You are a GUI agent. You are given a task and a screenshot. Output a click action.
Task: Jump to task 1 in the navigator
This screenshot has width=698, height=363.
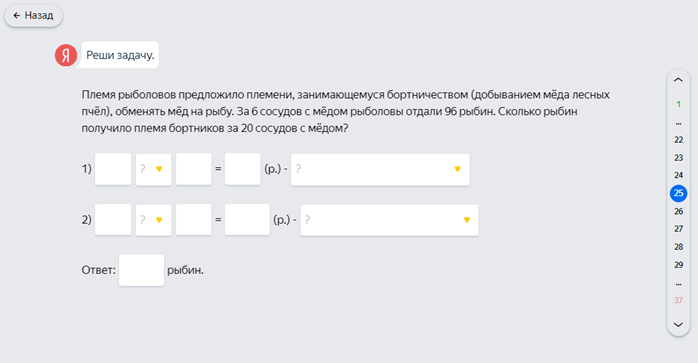(678, 104)
